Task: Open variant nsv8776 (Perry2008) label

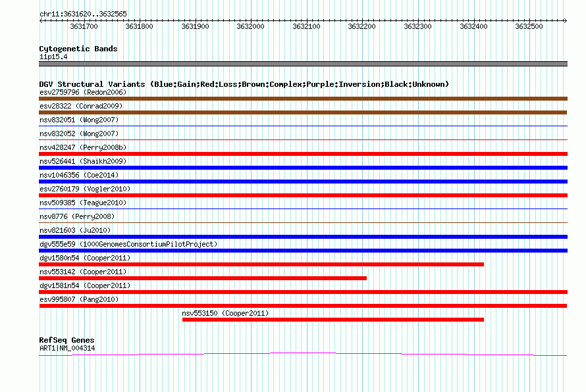Action: click(77, 216)
